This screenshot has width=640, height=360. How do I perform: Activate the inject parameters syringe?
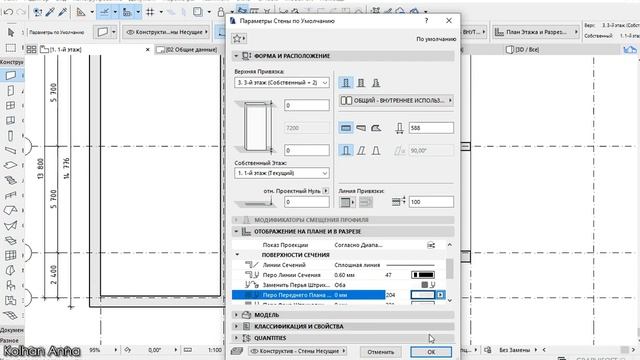[62, 12]
